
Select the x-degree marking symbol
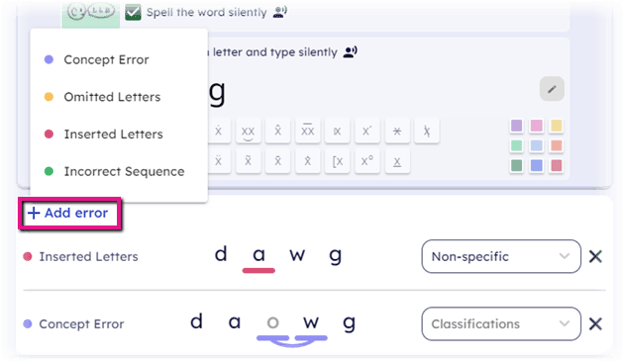pyautogui.click(x=367, y=161)
